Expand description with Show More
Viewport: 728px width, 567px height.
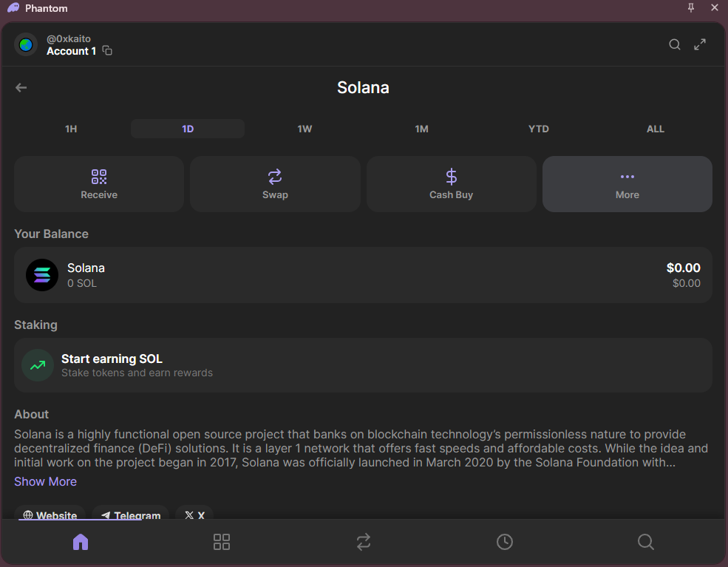[46, 481]
